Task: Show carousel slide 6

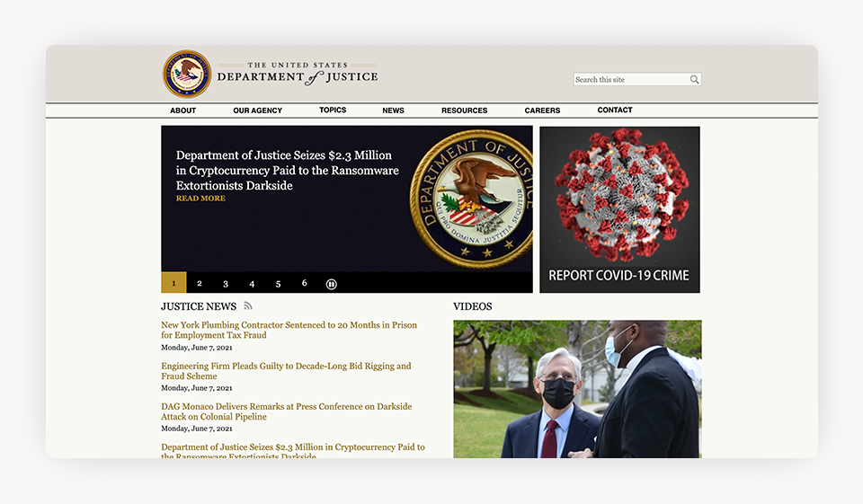Action: (304, 283)
